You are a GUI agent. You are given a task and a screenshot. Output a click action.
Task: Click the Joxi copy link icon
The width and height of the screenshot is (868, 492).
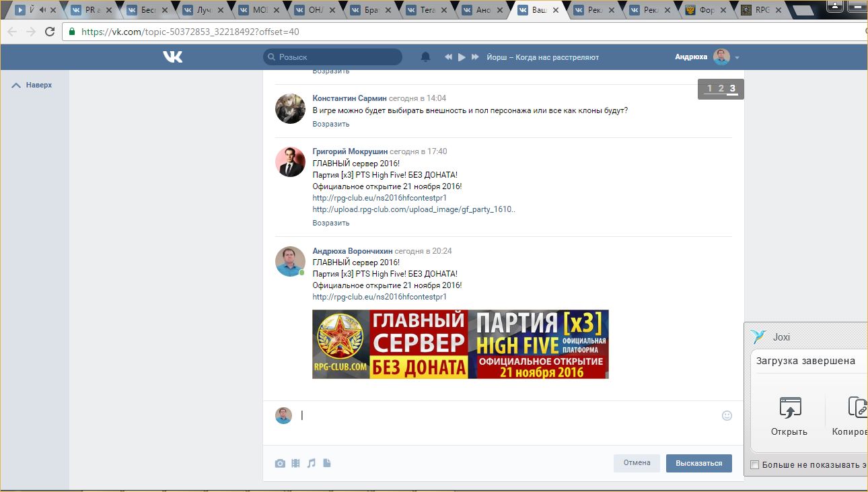pos(858,408)
